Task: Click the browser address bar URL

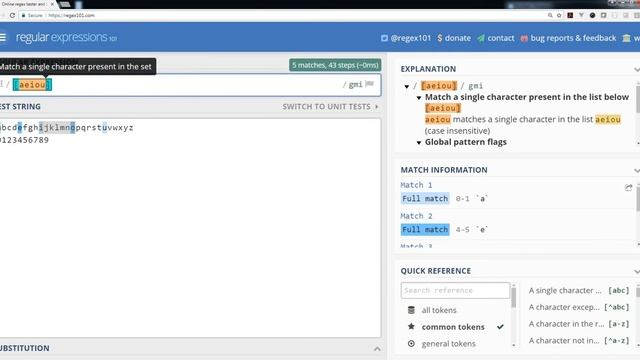Action: (x=71, y=16)
